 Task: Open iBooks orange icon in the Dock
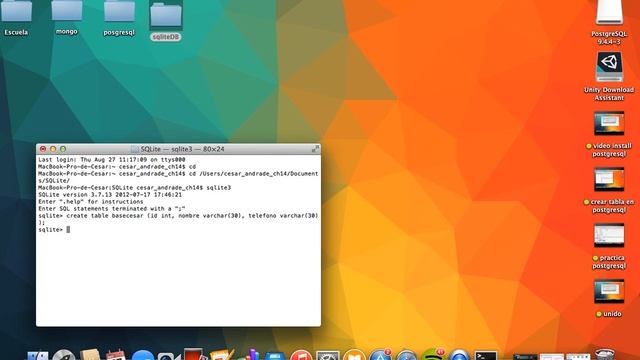tap(354, 355)
